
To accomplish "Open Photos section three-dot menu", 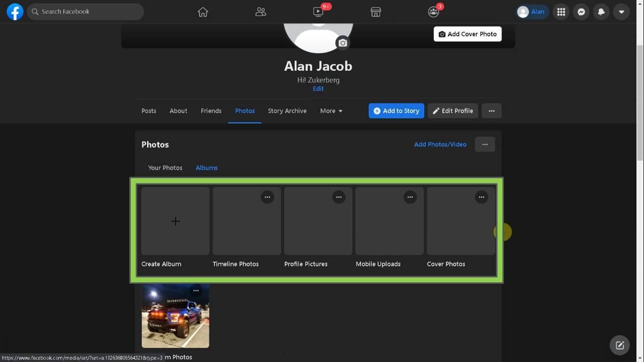I will click(485, 144).
